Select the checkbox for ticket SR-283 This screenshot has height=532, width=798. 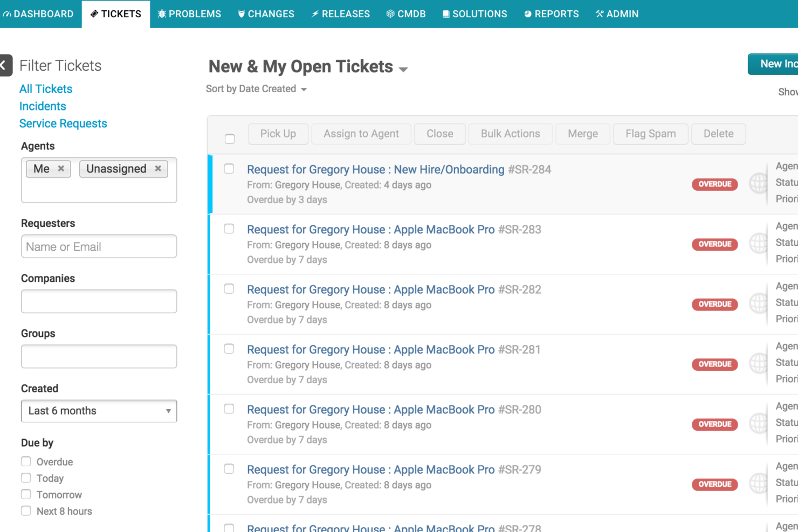click(229, 229)
